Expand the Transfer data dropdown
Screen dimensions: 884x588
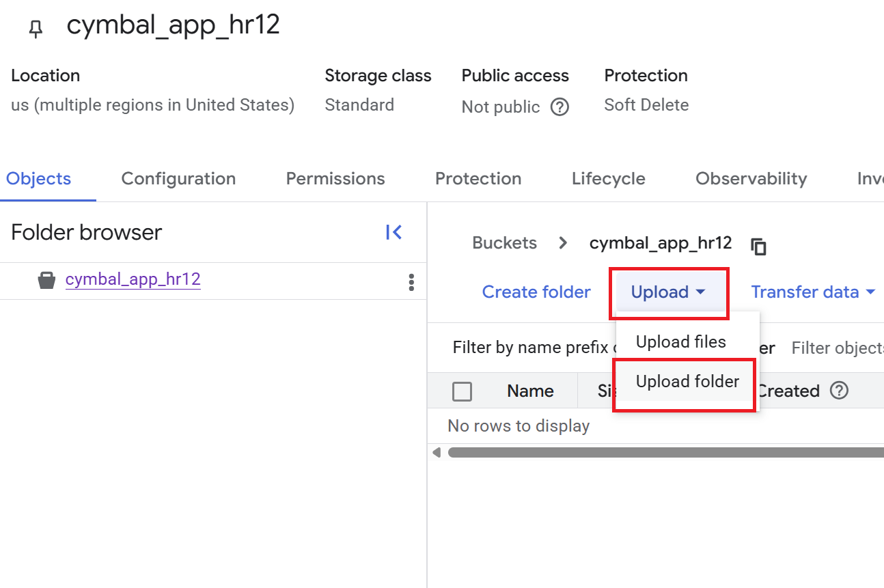click(813, 292)
